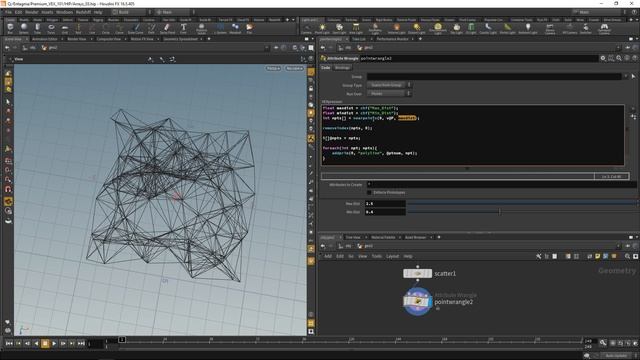Select the Sphere shelf tool
Image resolution: width=640 pixels, height=360 pixels.
tap(24, 28)
